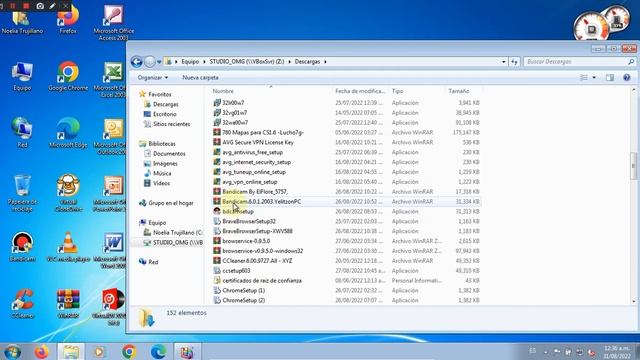Select file ccsetup603
Screen dimensions: 640x360
click(236, 271)
